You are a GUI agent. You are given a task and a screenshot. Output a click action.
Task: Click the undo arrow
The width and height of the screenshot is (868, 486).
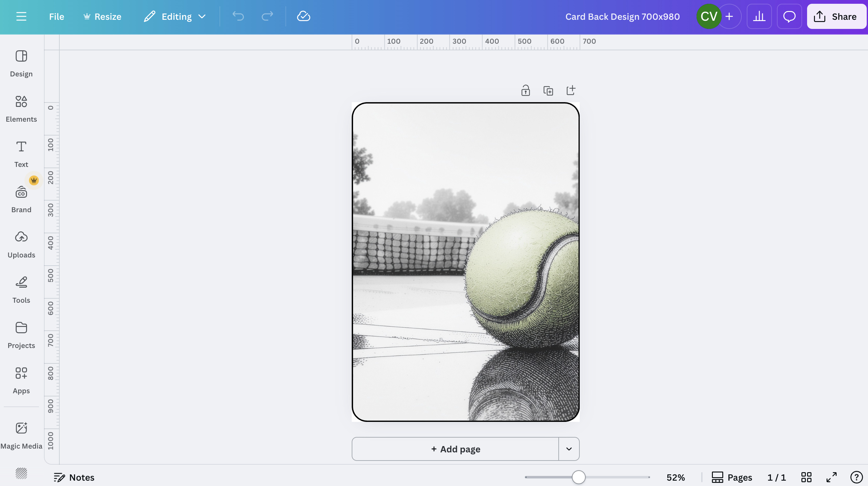[238, 16]
